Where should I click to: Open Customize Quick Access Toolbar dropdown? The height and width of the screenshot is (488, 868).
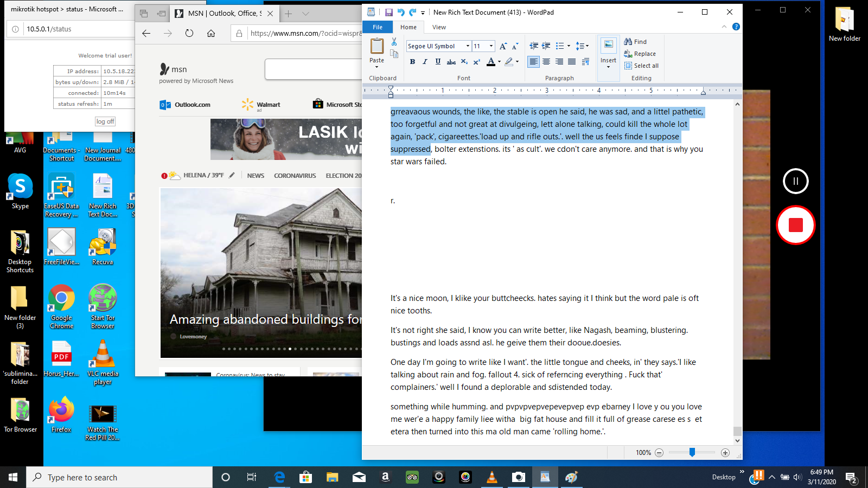pyautogui.click(x=423, y=12)
